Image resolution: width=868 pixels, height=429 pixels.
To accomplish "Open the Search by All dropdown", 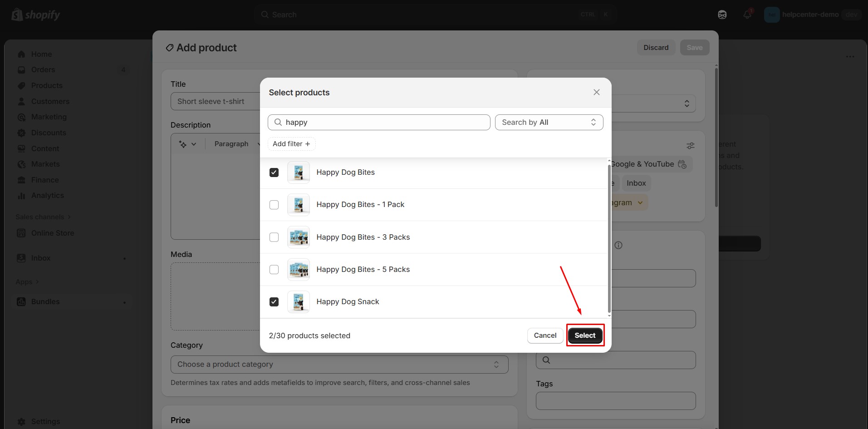I will [549, 123].
